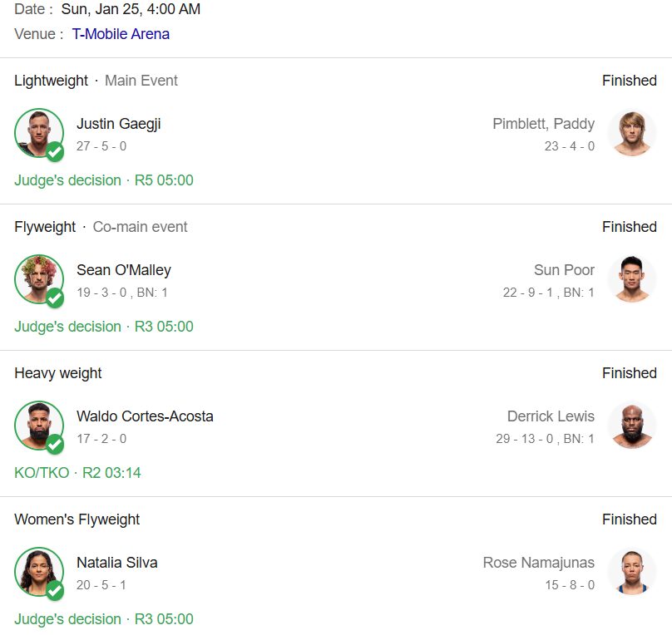Screen dimensions: 672x635
Task: Click Natalia Silva's fighter avatar
Action: [x=37, y=571]
